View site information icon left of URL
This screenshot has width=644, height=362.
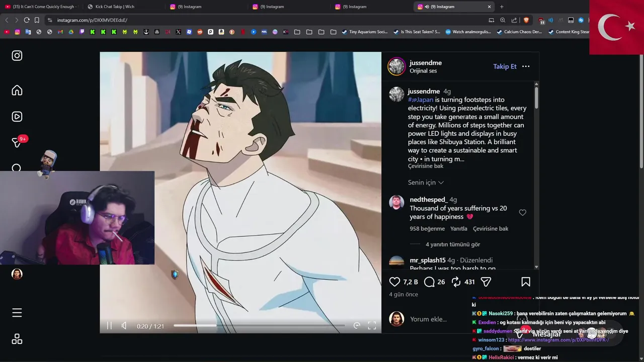pos(49,20)
